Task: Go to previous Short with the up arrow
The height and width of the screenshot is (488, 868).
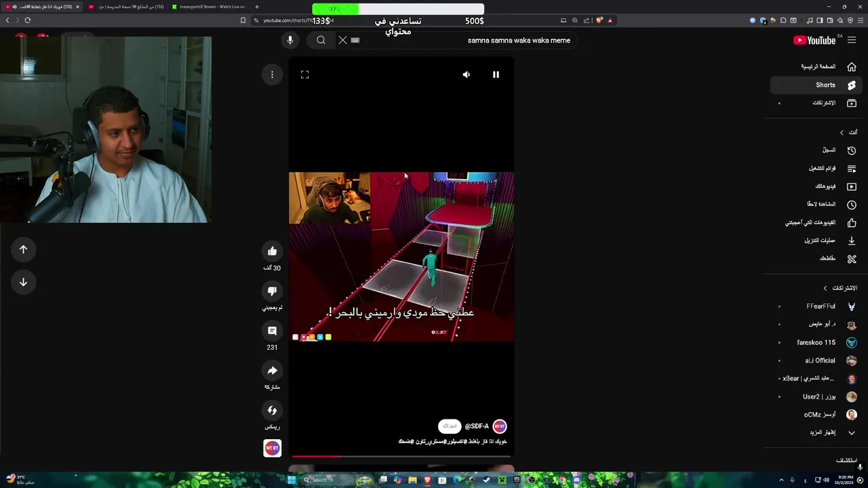Action: coord(23,249)
